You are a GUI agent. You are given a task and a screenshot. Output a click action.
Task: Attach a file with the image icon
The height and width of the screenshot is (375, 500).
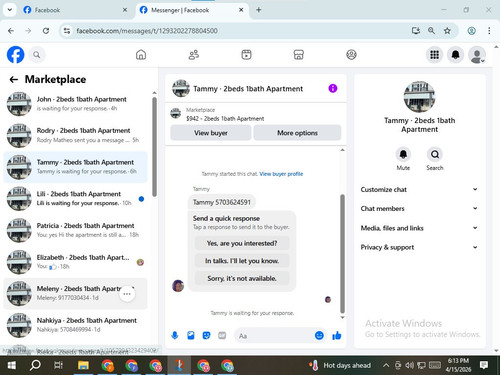click(191, 335)
